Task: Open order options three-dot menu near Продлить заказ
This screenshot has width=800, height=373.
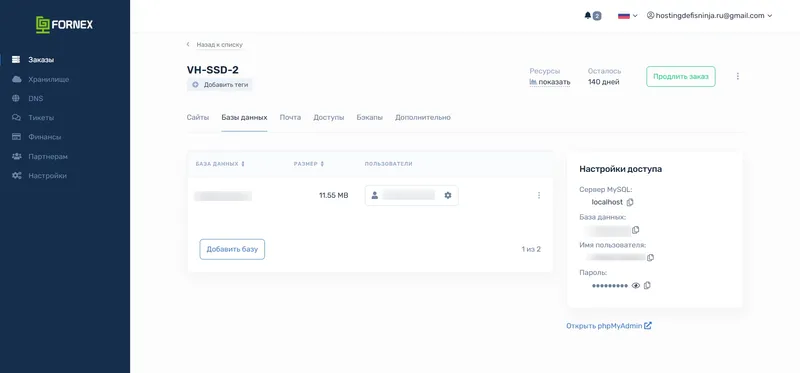Action: point(738,77)
